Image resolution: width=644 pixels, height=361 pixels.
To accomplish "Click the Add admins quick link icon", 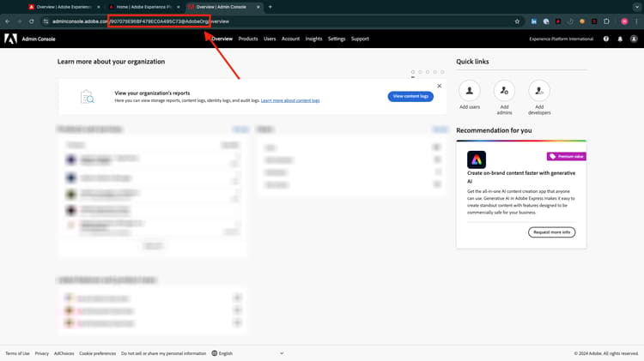I will 504,91.
